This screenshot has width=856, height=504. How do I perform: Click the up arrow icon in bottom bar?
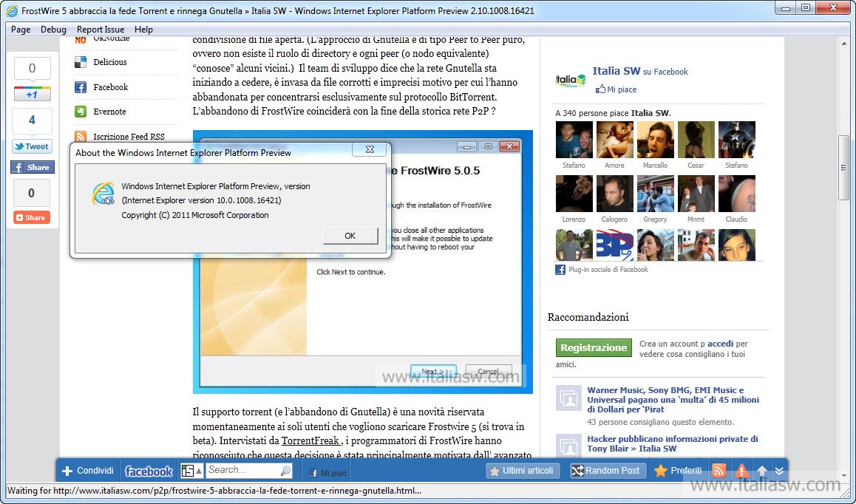pos(761,471)
